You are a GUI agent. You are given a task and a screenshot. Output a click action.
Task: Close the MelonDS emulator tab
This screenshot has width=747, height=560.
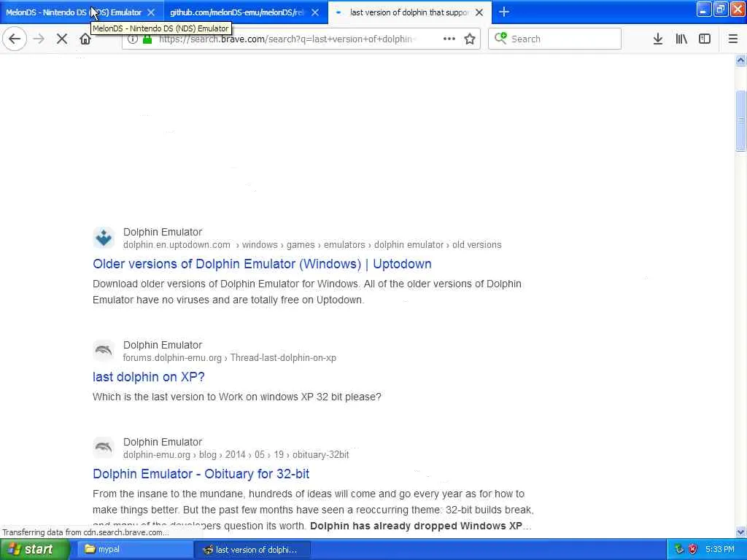tap(151, 12)
